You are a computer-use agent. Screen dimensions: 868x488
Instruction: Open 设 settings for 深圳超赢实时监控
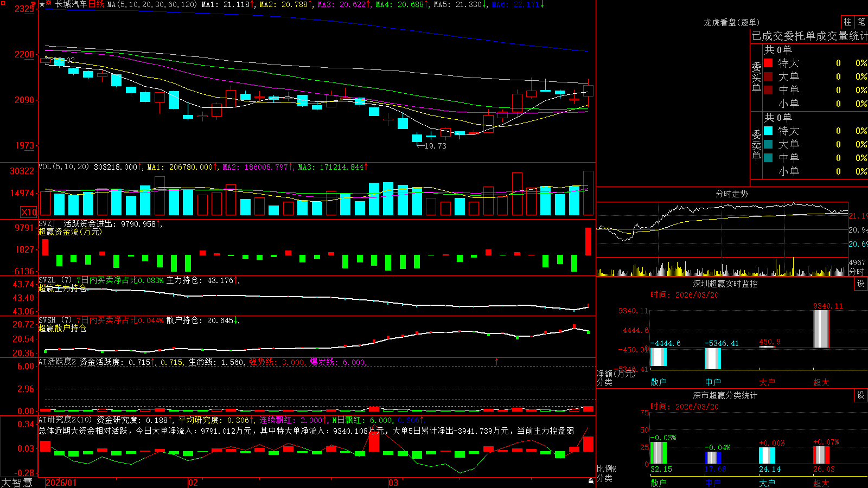pos(860,284)
